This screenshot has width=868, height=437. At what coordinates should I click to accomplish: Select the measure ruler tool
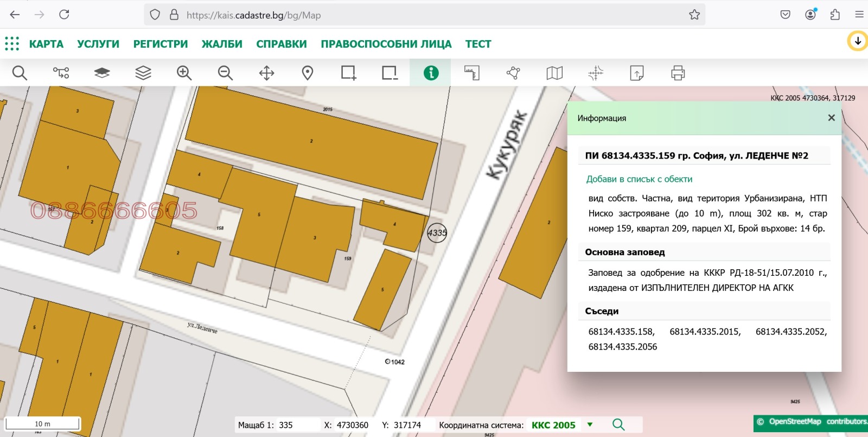click(472, 73)
